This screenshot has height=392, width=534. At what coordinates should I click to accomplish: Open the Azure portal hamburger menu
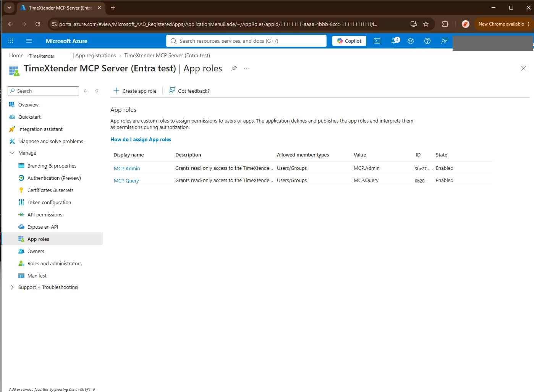(29, 41)
